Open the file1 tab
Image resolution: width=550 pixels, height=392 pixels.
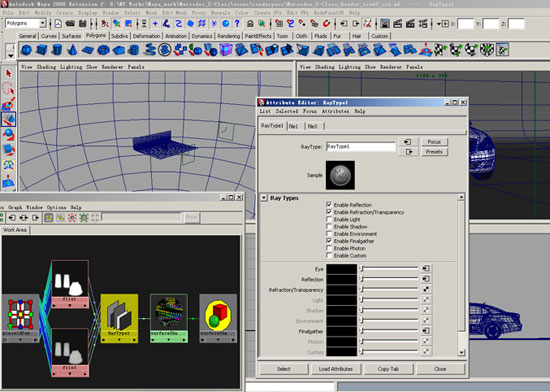point(294,126)
